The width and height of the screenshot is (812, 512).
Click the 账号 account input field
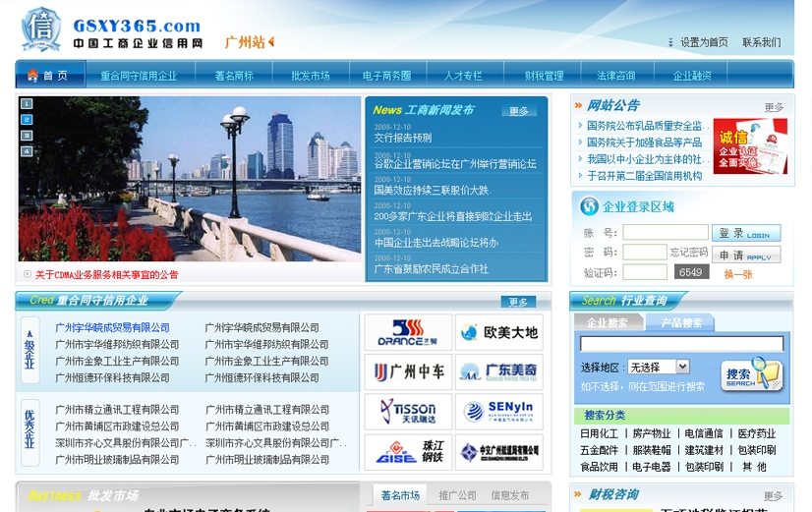click(665, 233)
